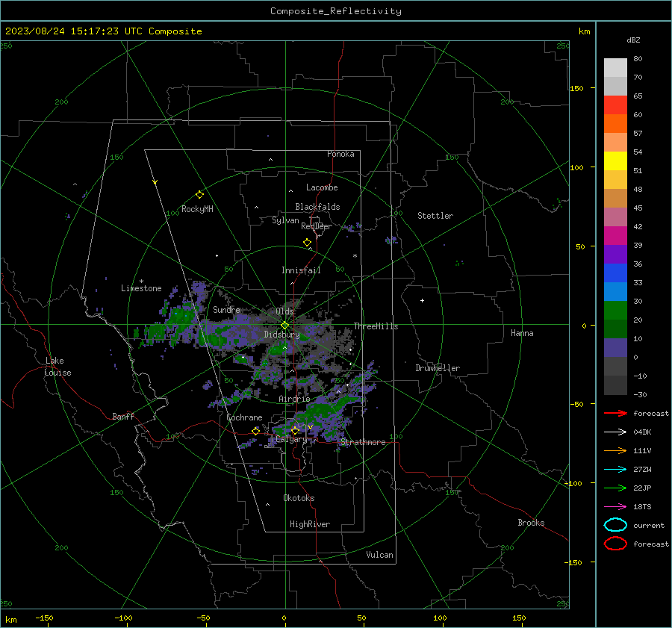Click the RedDeer city label

(x=317, y=226)
